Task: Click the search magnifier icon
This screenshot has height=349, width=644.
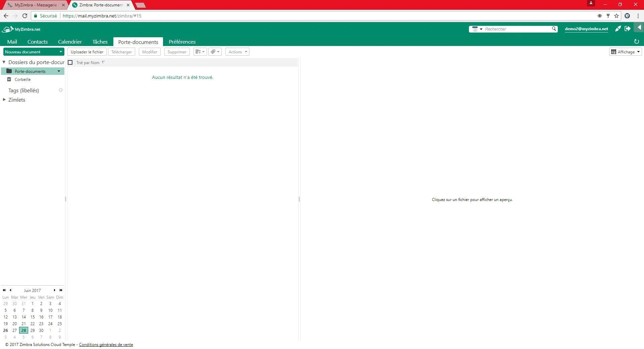Action: coord(554,29)
